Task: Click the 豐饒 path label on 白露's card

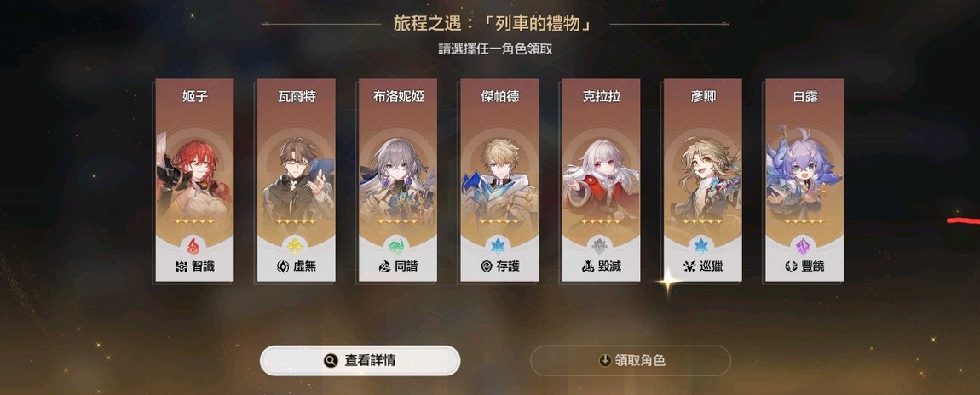Action: 812,266
